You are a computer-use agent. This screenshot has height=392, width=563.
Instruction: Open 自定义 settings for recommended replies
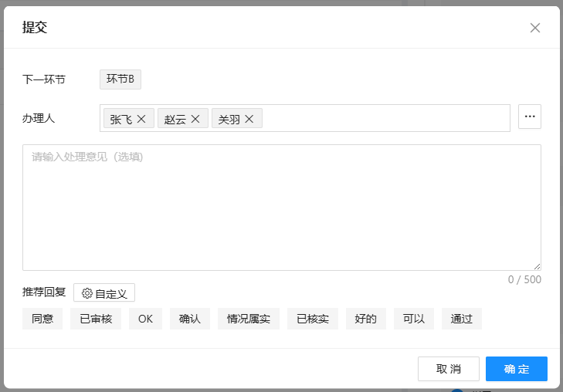(x=104, y=293)
